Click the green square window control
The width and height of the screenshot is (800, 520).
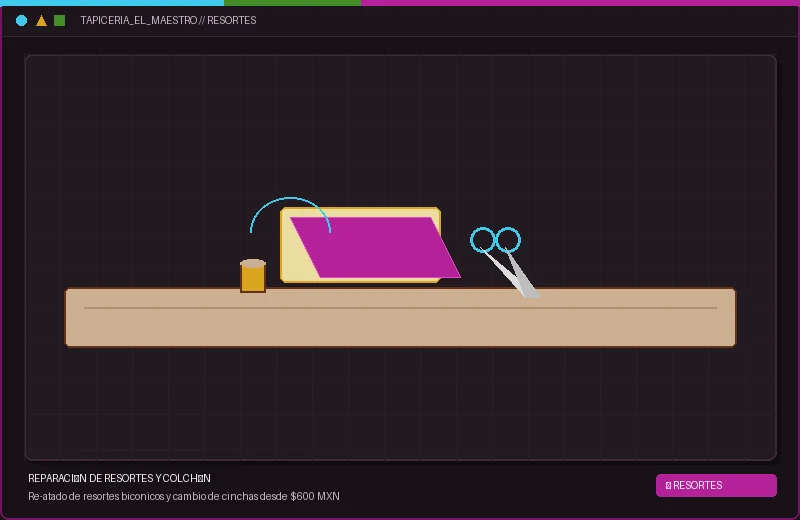pos(60,20)
